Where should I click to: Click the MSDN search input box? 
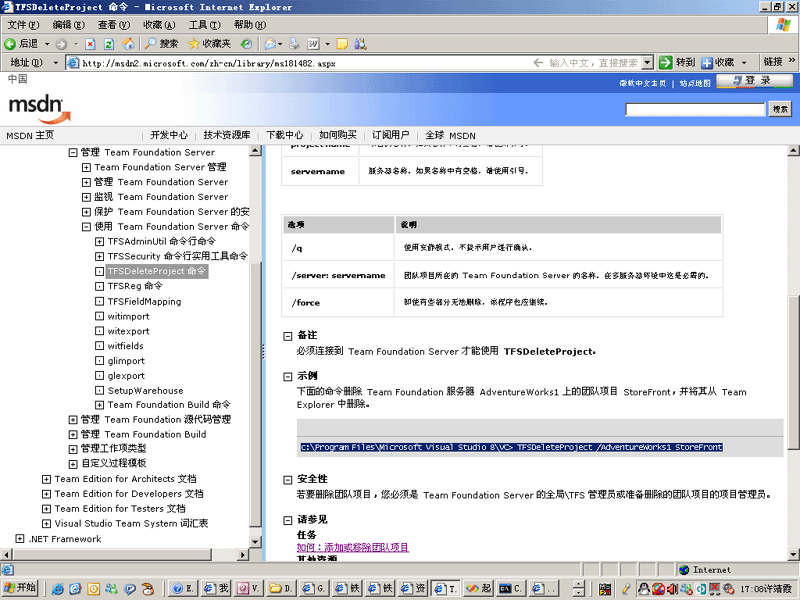(695, 109)
